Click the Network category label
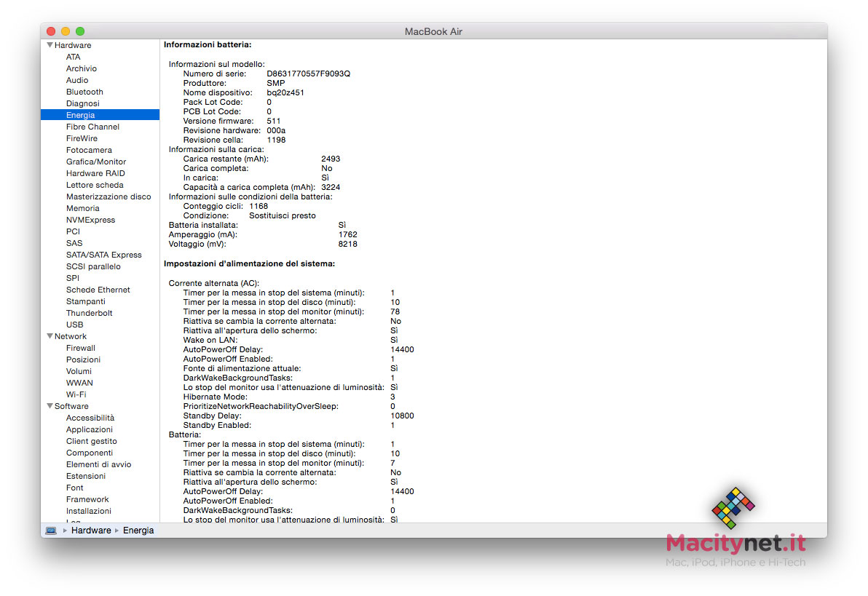868x596 pixels. (71, 336)
